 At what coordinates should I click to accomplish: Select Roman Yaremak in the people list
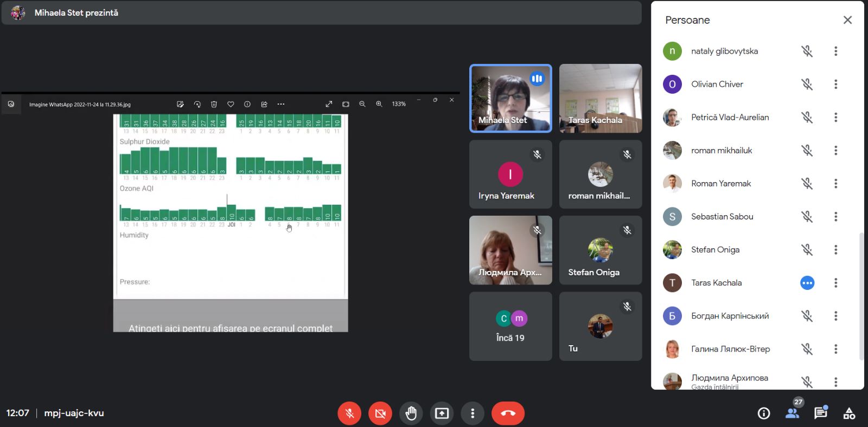720,184
